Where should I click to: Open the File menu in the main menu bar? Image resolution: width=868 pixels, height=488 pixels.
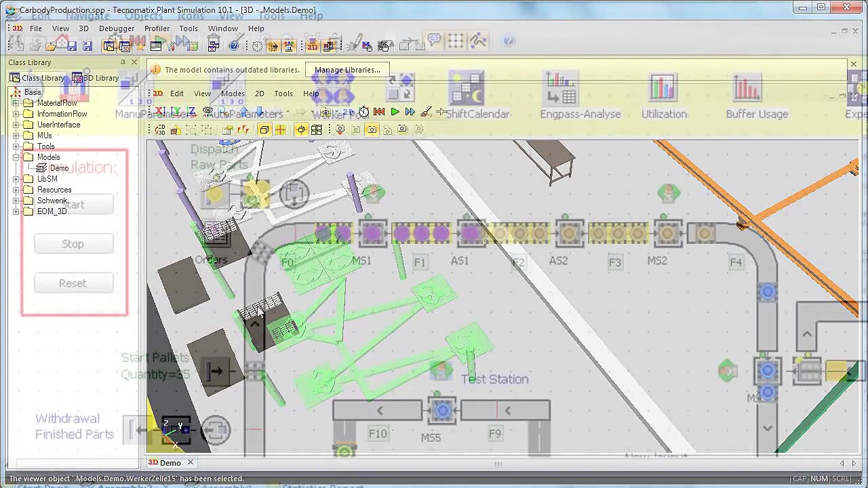tap(35, 28)
